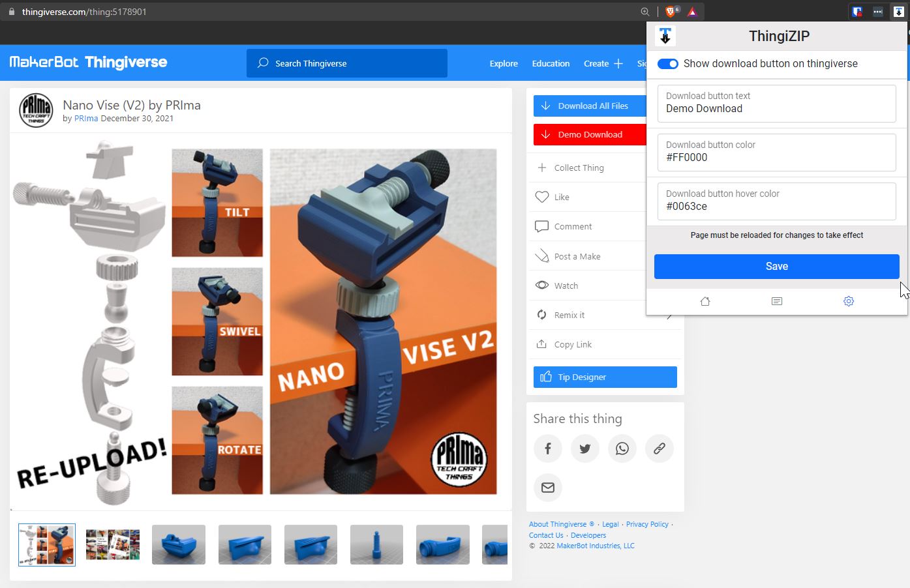Click the main Nano Vise image
The image size is (910, 588).
(x=260, y=321)
